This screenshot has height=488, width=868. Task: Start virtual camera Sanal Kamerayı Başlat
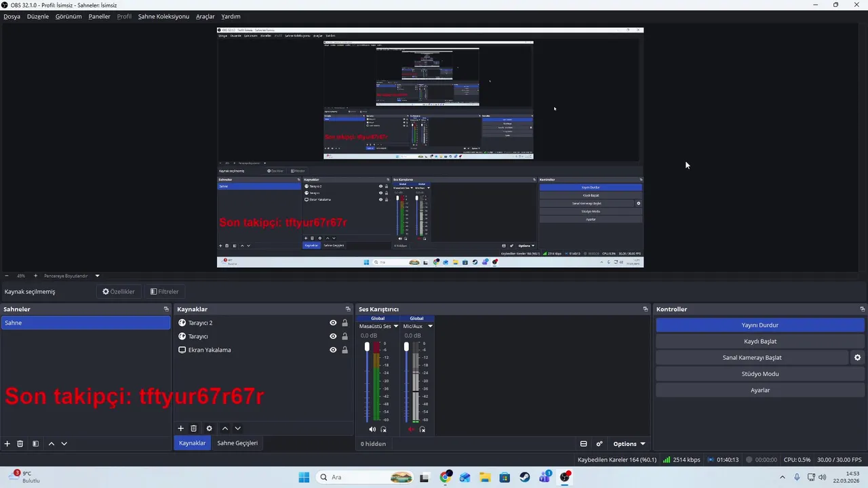tap(752, 357)
